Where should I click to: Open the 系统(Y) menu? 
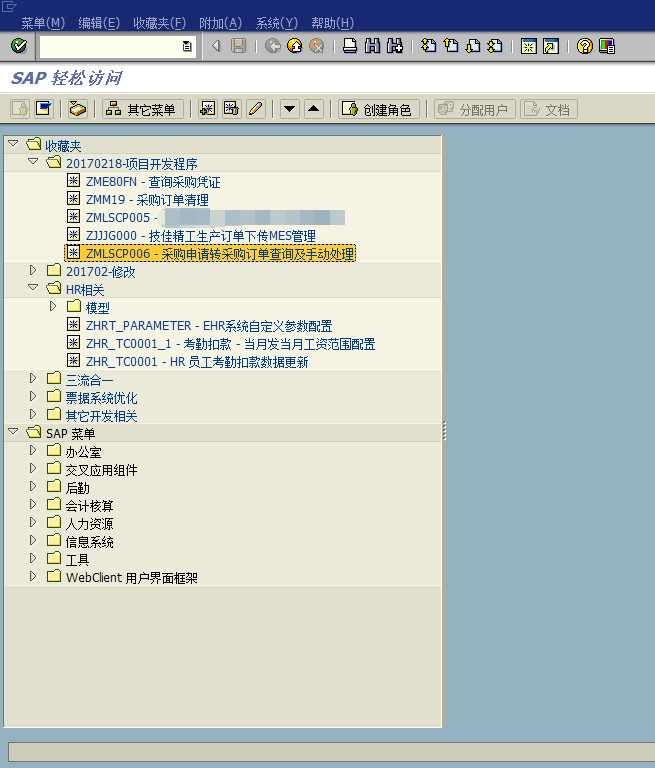pos(277,23)
